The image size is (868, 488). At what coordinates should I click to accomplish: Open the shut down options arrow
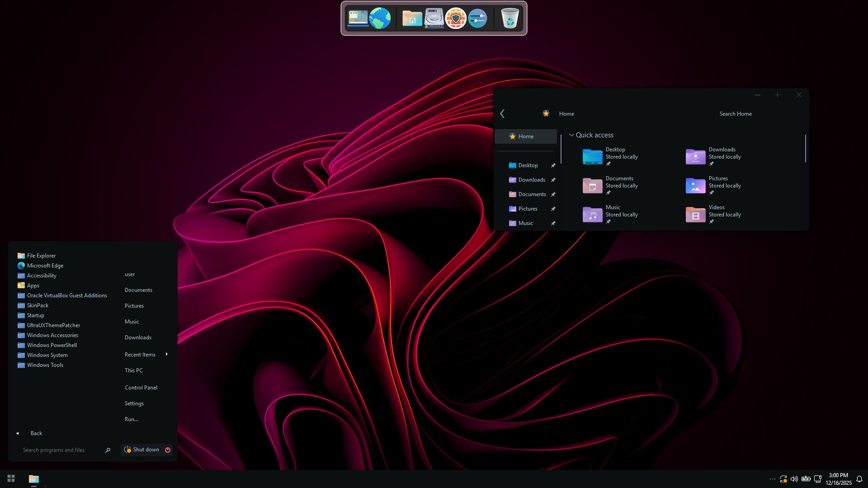point(168,450)
